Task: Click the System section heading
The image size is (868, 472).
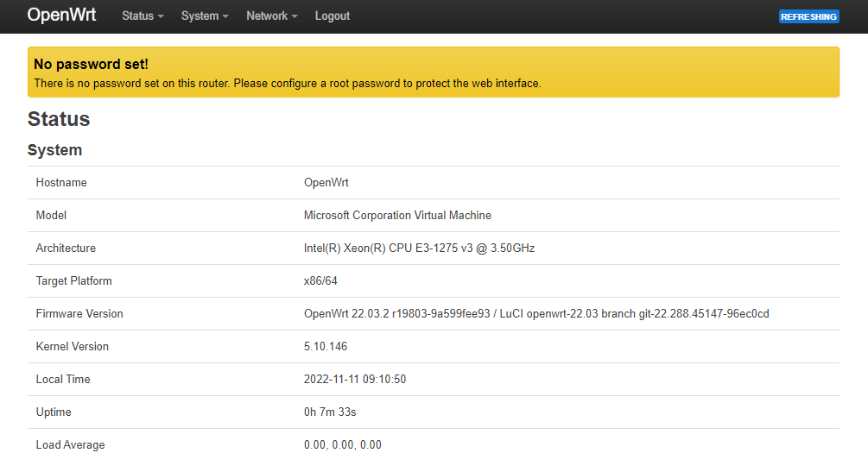Action: [55, 150]
